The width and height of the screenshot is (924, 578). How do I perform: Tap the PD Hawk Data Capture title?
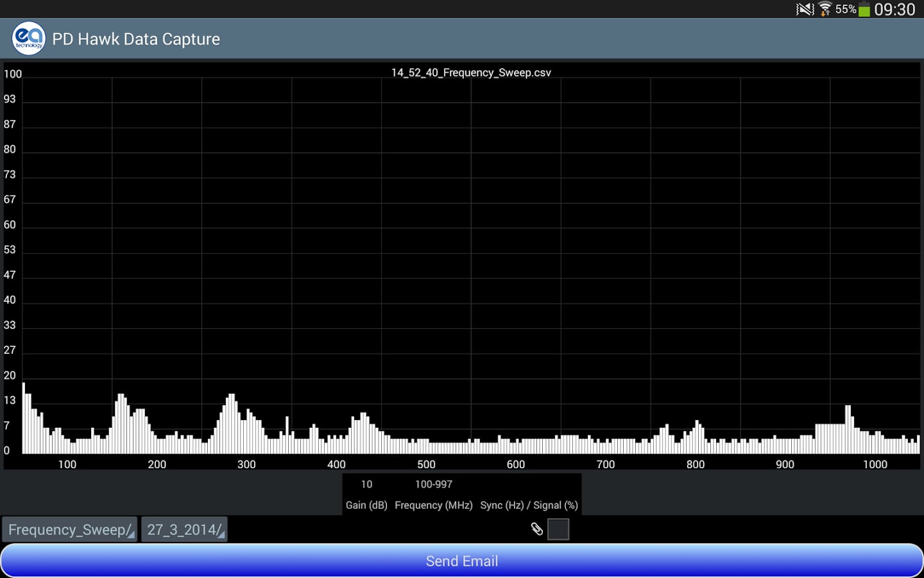[x=136, y=39]
